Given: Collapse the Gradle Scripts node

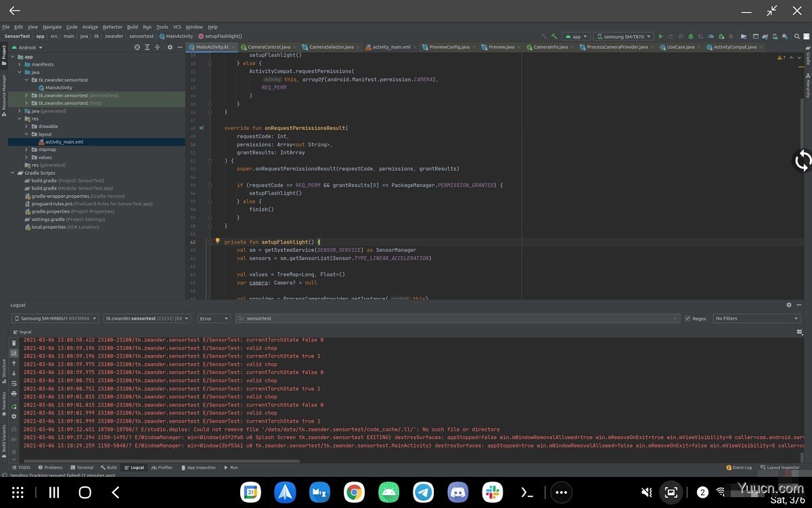Looking at the screenshot, I should [13, 173].
